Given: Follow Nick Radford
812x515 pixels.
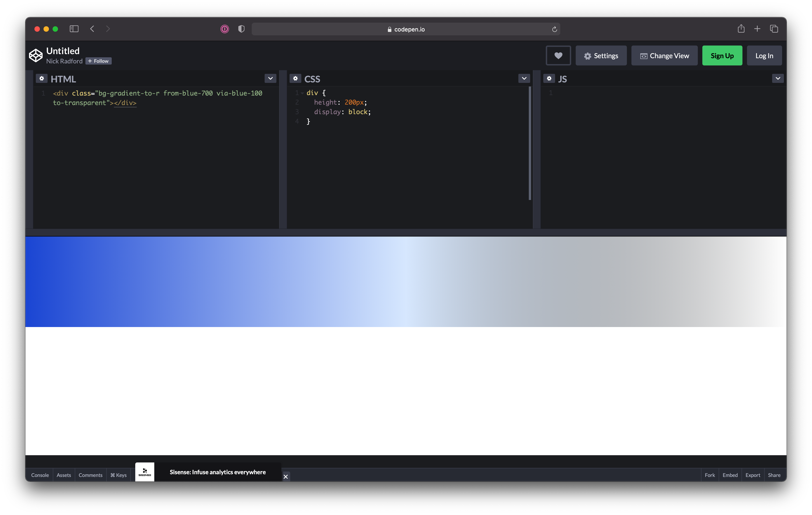Looking at the screenshot, I should [98, 61].
